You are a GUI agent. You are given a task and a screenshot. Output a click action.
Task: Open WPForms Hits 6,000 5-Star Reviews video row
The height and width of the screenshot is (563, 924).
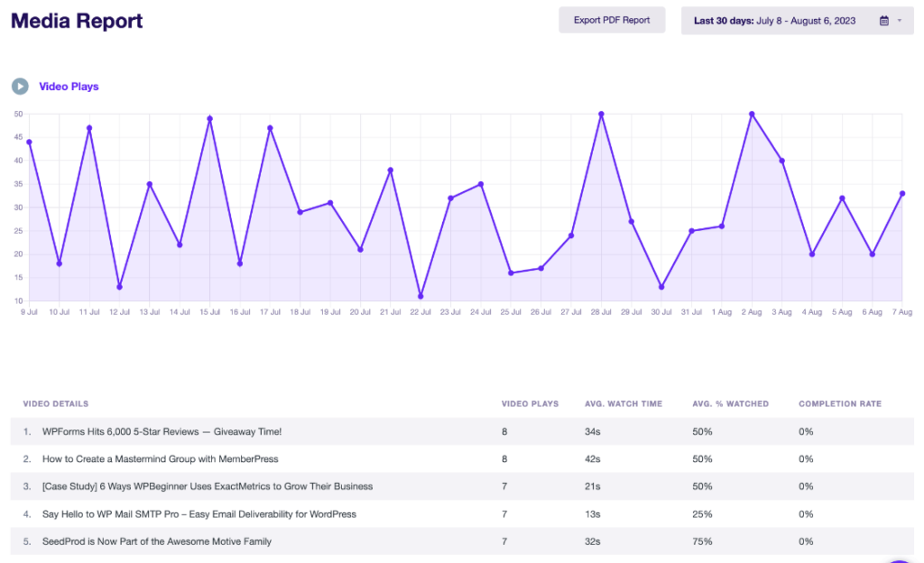(x=162, y=432)
